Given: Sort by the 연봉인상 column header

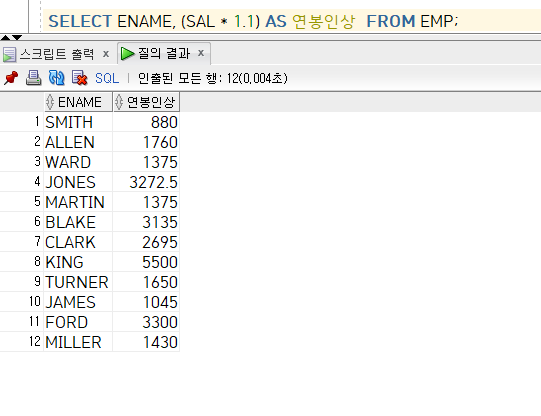Looking at the screenshot, I should coord(146,102).
